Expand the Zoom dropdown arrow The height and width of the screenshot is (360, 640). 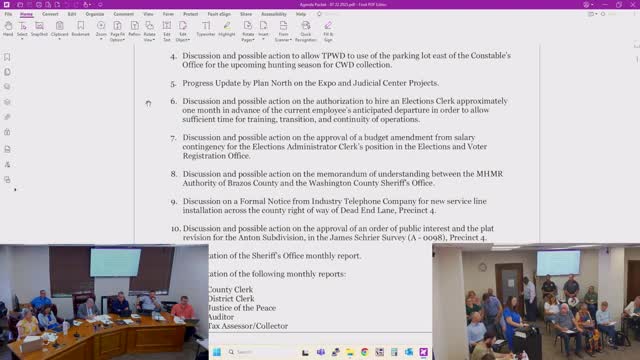101,39
